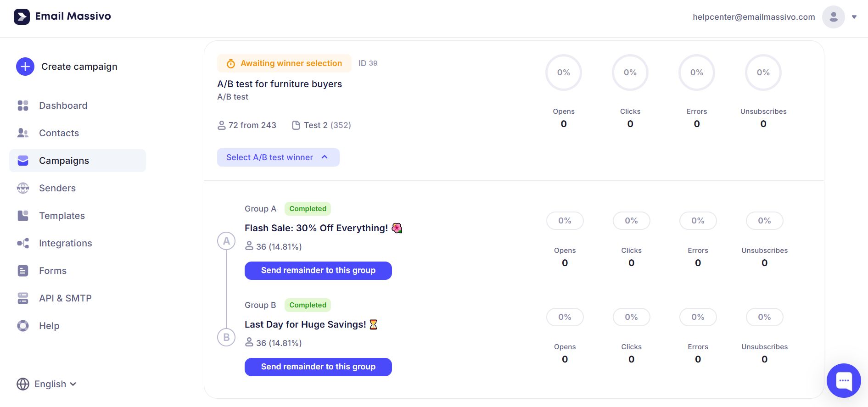
Task: Click the API & SMTP server icon
Action: [x=23, y=298]
